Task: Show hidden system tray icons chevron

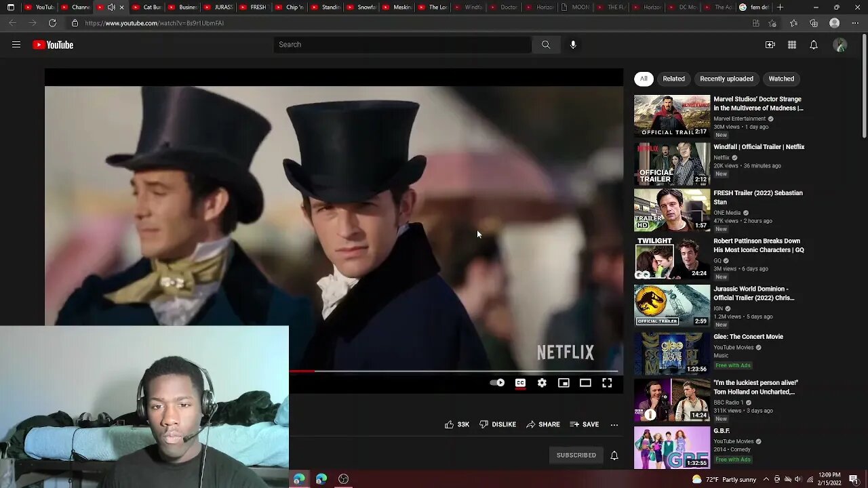Action: coord(767,479)
